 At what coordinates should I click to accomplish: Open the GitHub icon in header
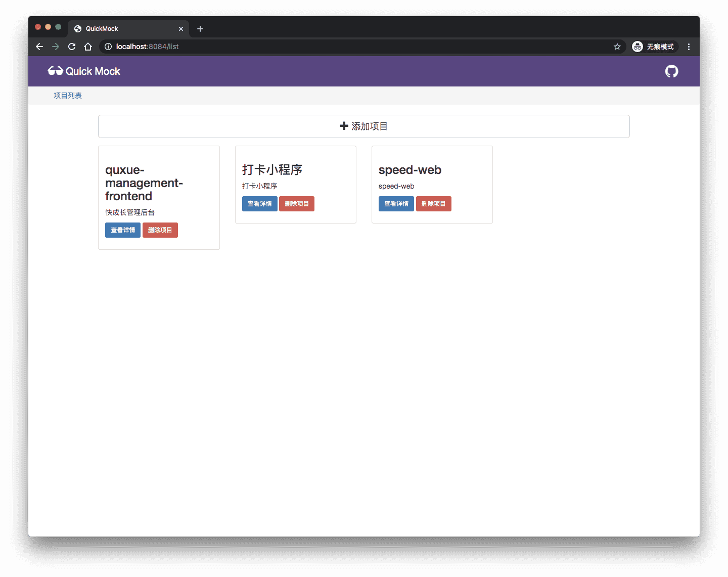point(671,71)
